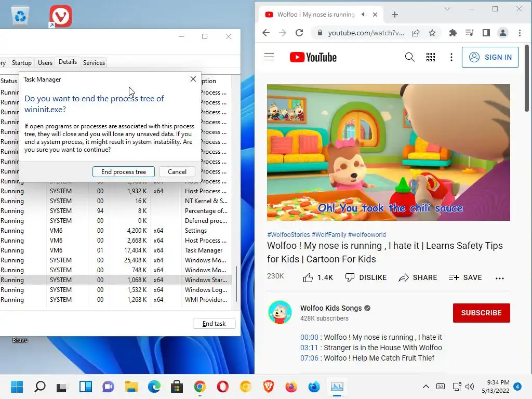Jump to timestamp 03:11
The image size is (532, 399).
click(x=309, y=348)
